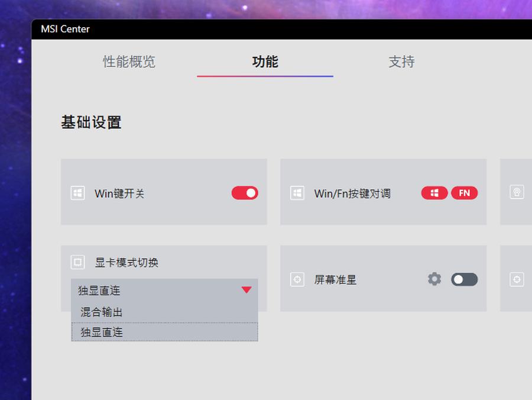Disable the Win键开关 toggle
The image size is (532, 400).
click(244, 193)
